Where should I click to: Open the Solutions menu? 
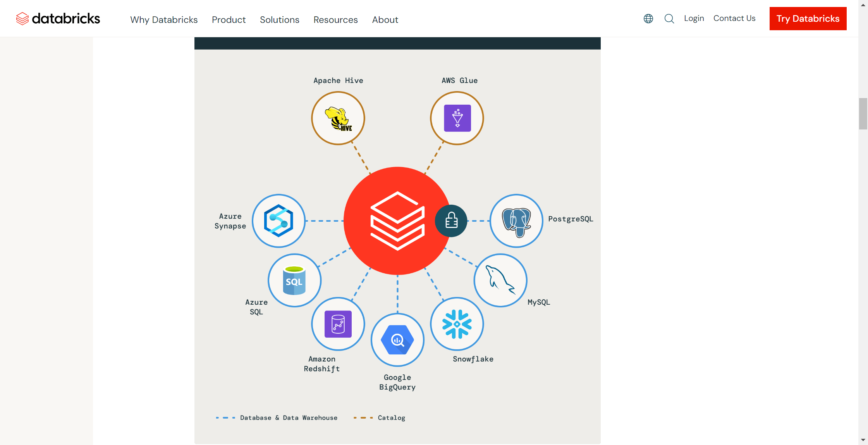(x=280, y=20)
